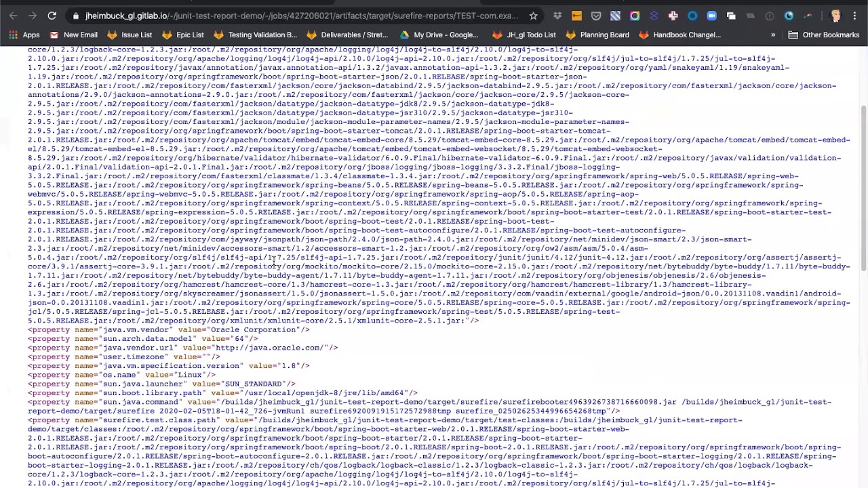Click the greyed-out info circle extension icon
The image size is (868, 488).
tap(770, 16)
